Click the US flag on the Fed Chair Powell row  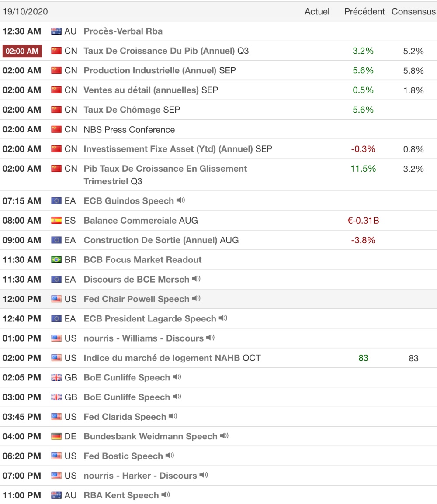point(56,299)
